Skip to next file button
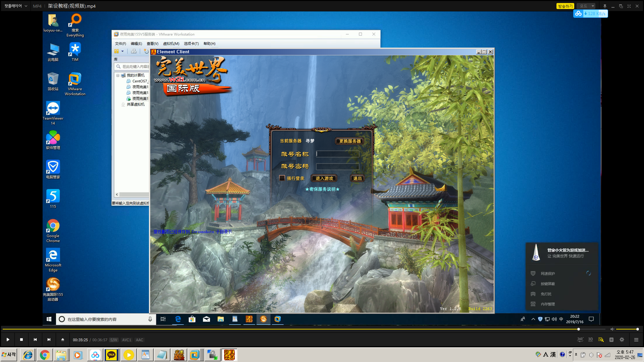 (49, 340)
